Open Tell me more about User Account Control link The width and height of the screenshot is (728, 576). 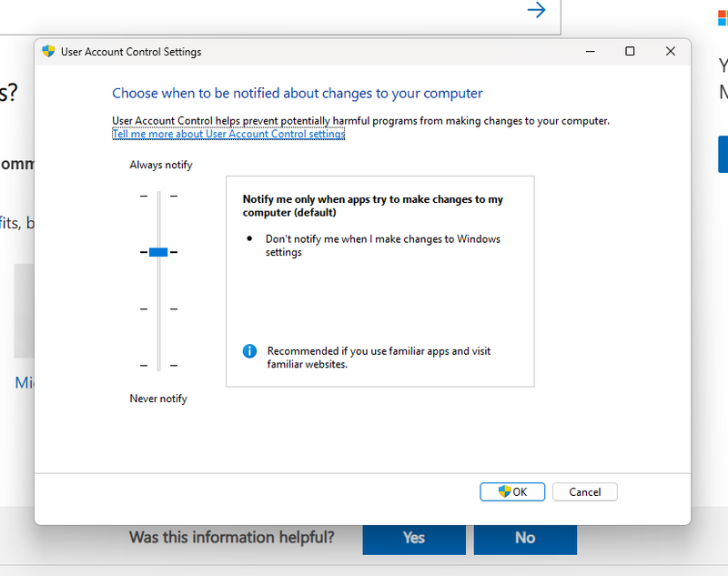(x=228, y=134)
